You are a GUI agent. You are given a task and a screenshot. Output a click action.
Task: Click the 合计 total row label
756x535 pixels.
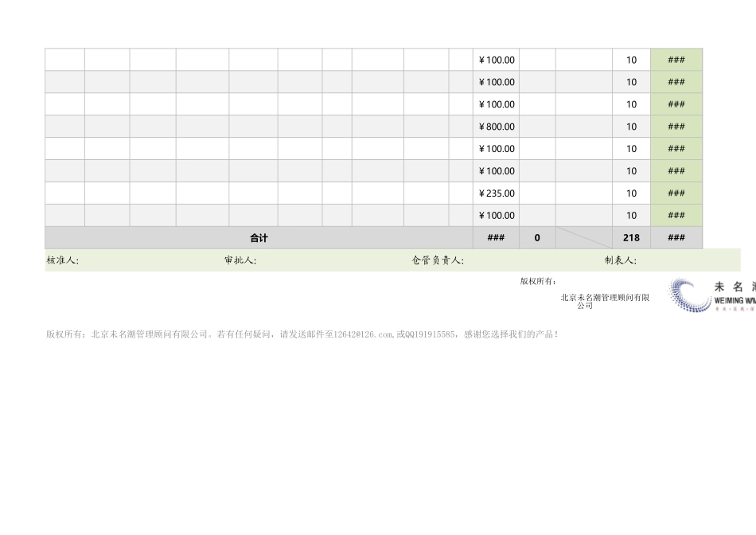(x=259, y=238)
